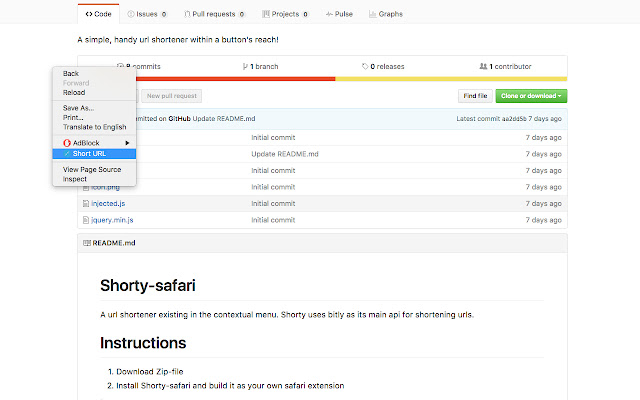Open Update README.md message in file list
640x400 pixels.
click(284, 154)
